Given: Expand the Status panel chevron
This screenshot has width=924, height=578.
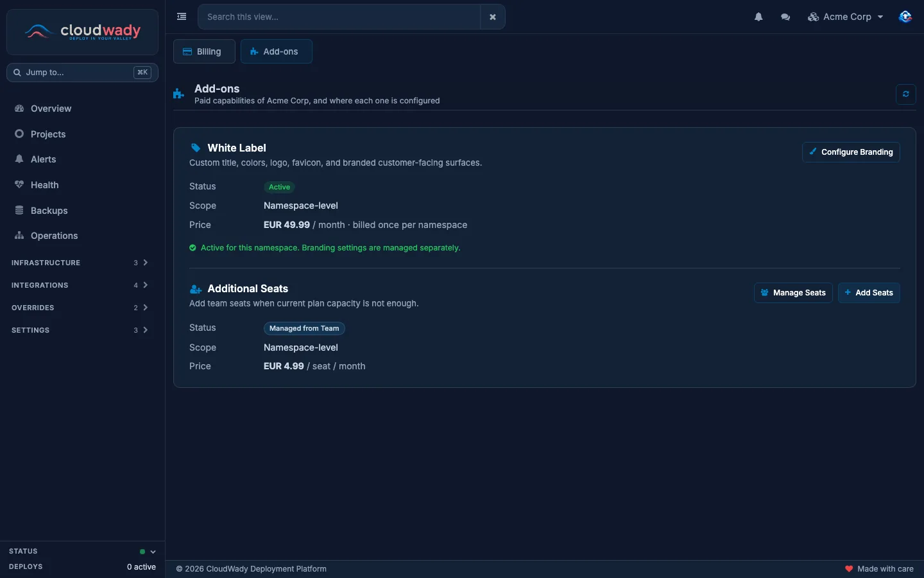Looking at the screenshot, I should point(153,552).
